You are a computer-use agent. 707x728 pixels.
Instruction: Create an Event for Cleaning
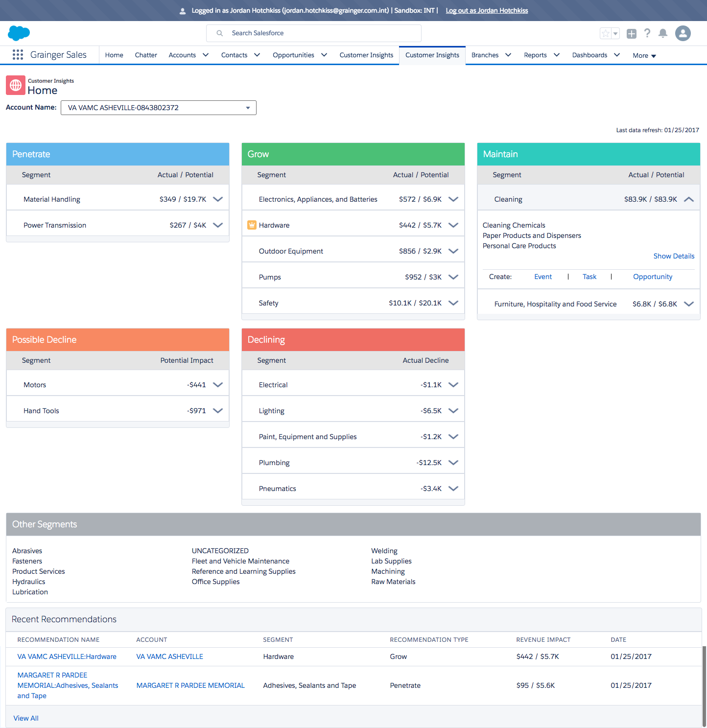[543, 277]
